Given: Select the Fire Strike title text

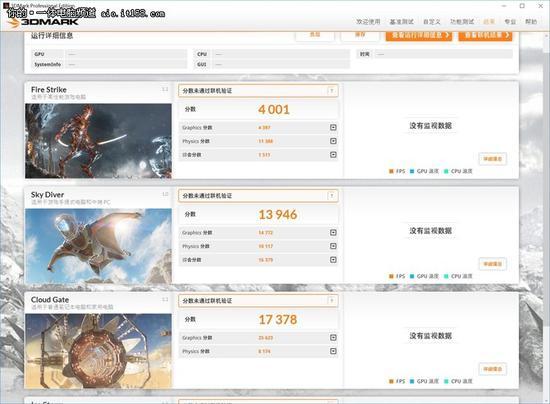Looking at the screenshot, I should (x=49, y=89).
